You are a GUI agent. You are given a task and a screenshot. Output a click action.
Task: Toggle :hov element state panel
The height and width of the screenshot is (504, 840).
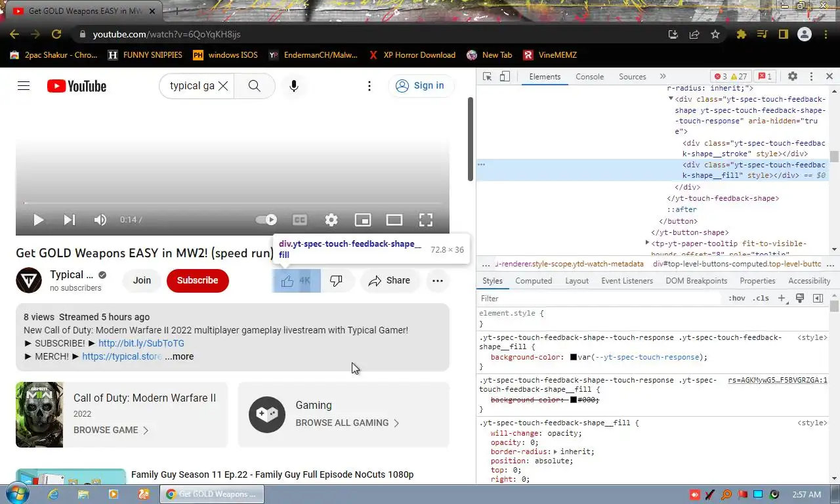tap(737, 299)
